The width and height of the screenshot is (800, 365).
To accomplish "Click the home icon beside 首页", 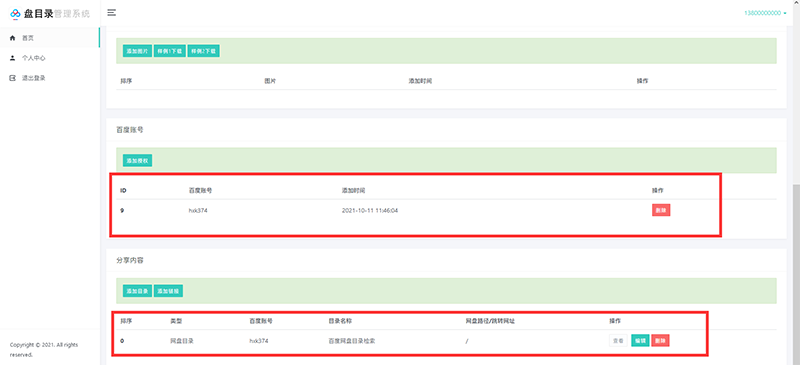I will pyautogui.click(x=13, y=38).
